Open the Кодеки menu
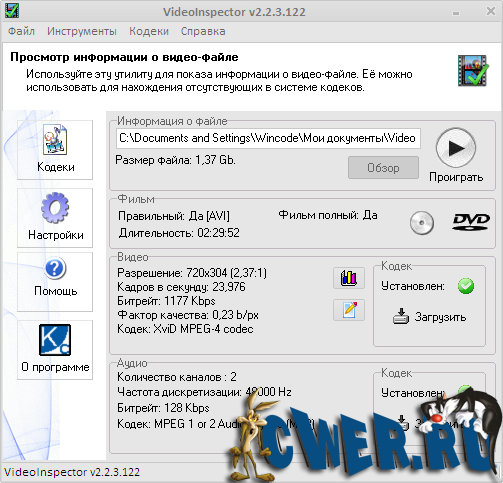The height and width of the screenshot is (483, 503). (149, 31)
